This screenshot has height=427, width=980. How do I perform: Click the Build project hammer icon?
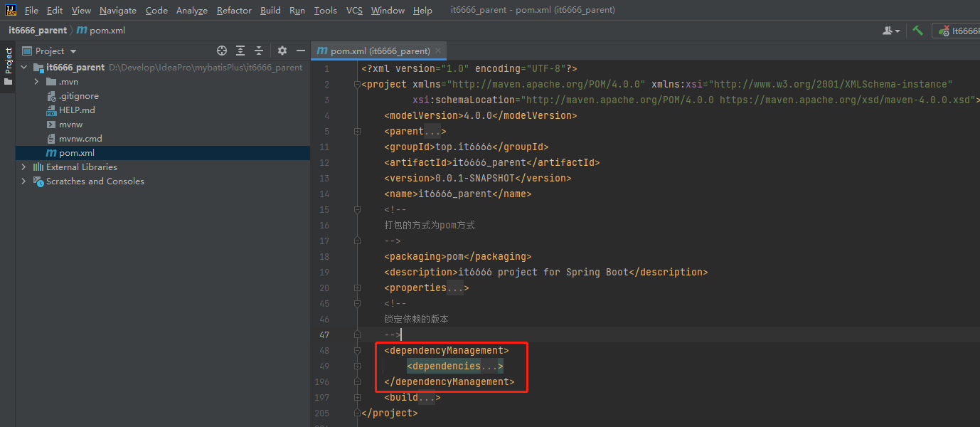coord(918,30)
